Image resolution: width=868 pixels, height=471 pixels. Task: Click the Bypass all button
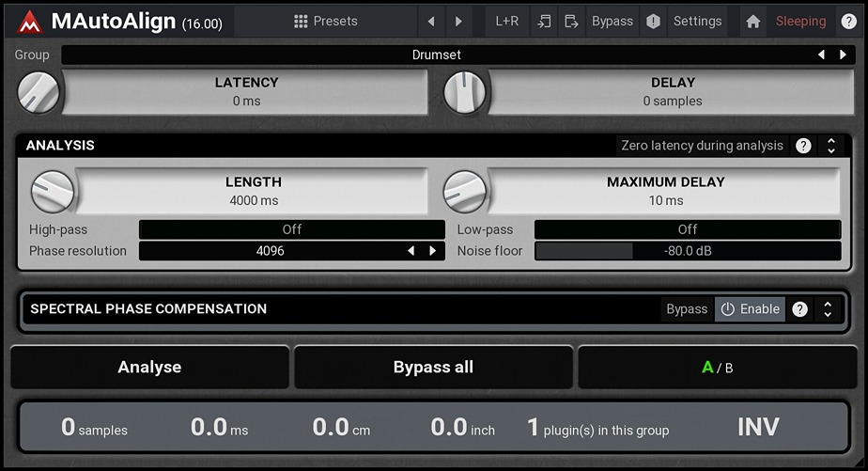tap(433, 367)
